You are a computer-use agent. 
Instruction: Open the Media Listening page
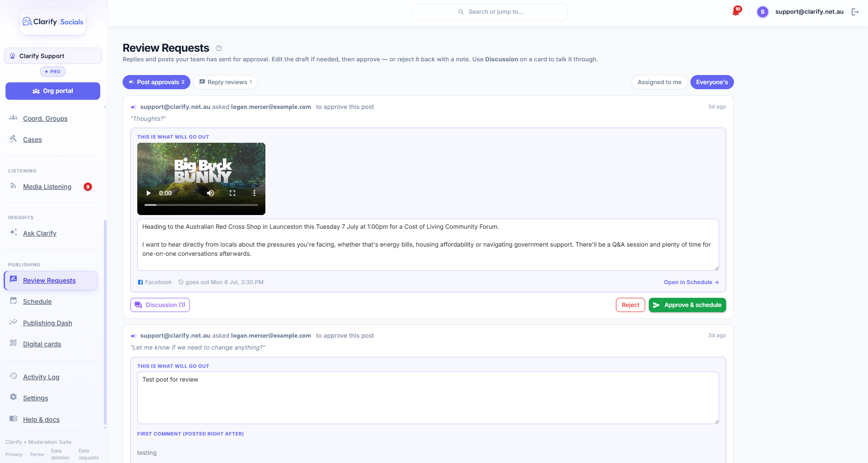pyautogui.click(x=47, y=187)
